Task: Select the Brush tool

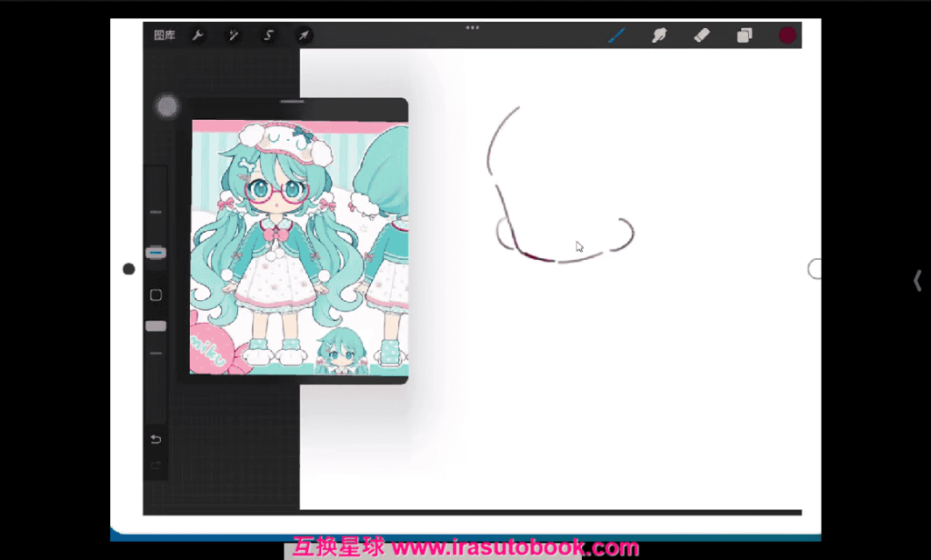Action: coord(617,35)
